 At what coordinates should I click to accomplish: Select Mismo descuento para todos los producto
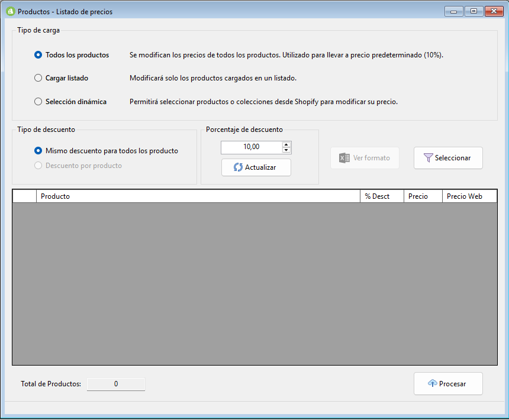point(38,151)
